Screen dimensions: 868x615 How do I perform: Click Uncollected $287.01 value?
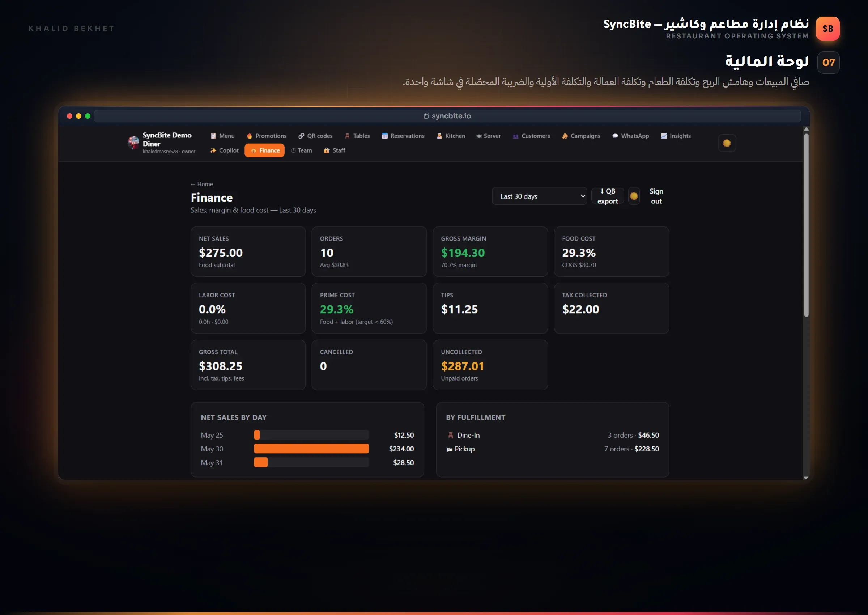coord(462,366)
